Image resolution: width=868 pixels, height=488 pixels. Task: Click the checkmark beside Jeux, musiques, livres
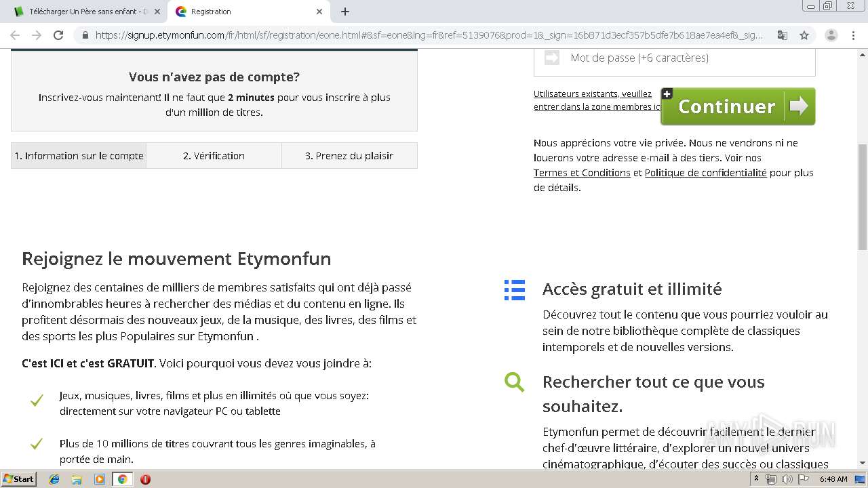tap(37, 401)
